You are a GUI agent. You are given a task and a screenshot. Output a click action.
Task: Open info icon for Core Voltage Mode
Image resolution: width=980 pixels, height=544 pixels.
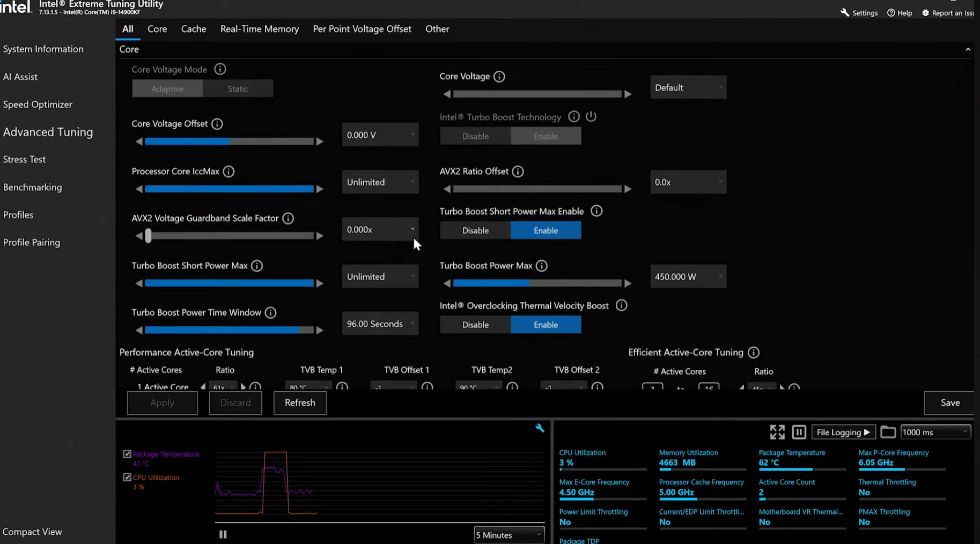pyautogui.click(x=220, y=69)
